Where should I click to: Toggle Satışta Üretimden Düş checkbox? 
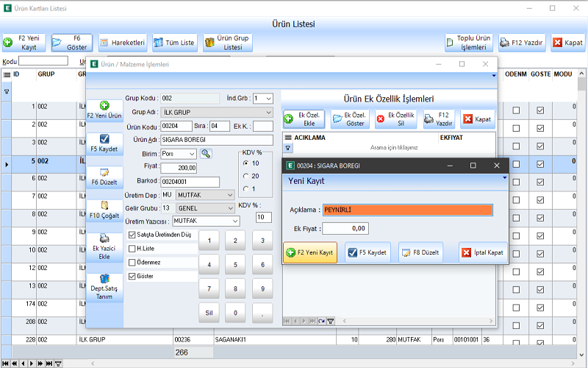point(132,235)
